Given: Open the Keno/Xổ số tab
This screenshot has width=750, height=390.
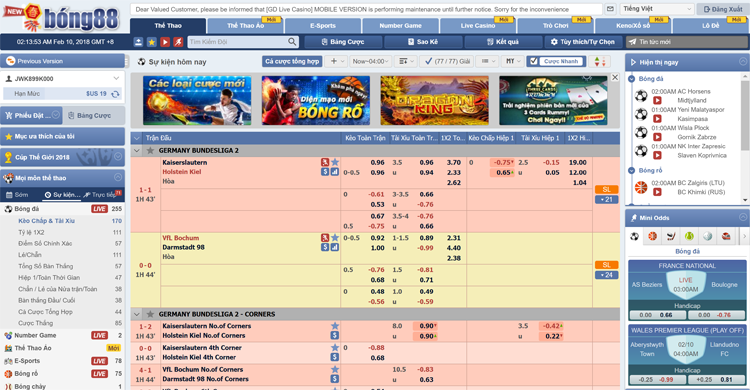Looking at the screenshot, I should 633,26.
